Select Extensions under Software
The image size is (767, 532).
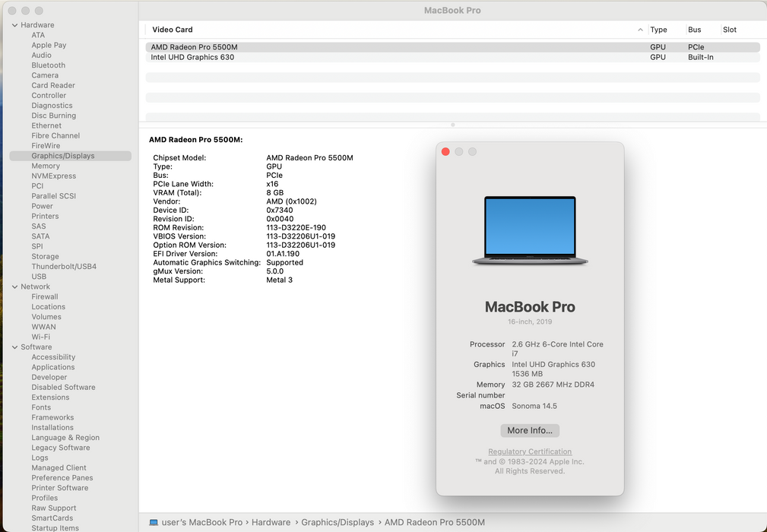(50, 397)
